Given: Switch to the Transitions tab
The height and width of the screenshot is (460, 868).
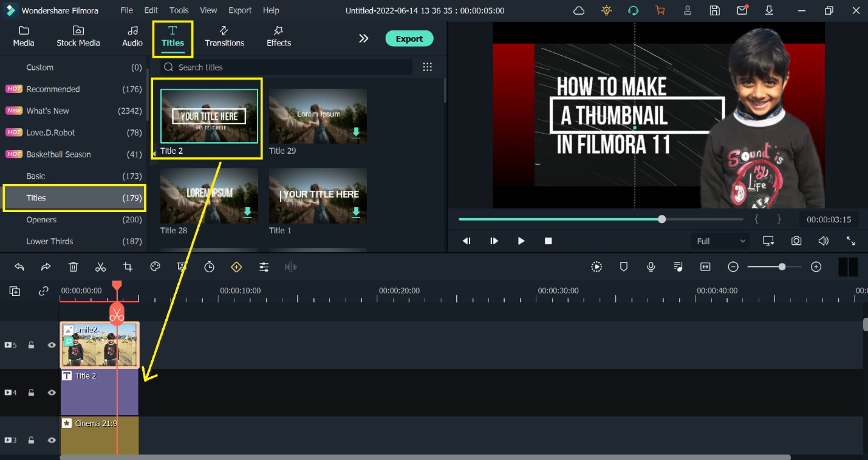Looking at the screenshot, I should 224,36.
